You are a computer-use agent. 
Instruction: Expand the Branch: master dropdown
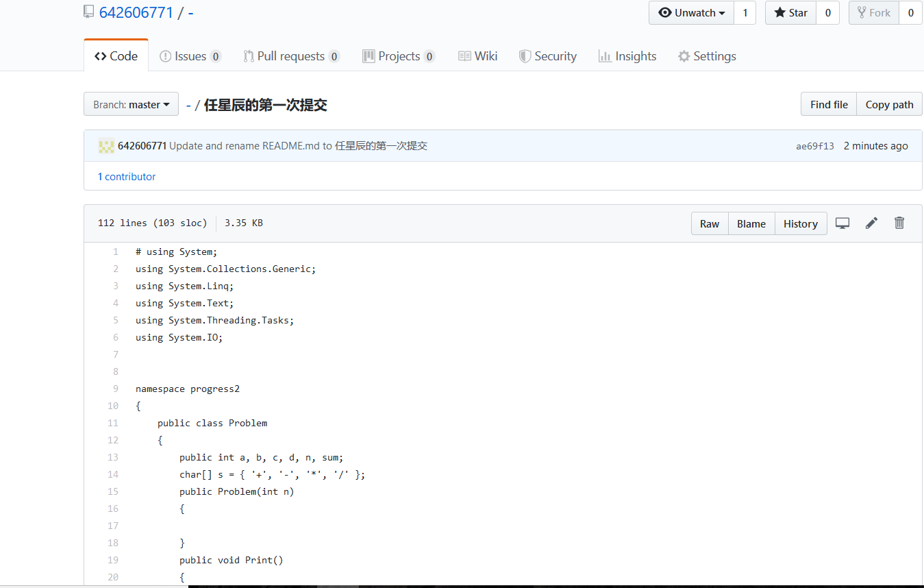131,104
